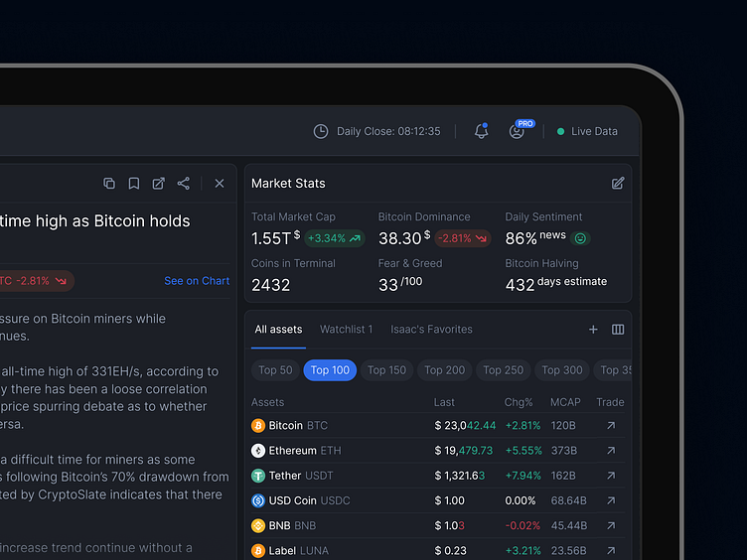Select the USD Coin USDC row name
747x560 pixels.
click(309, 500)
